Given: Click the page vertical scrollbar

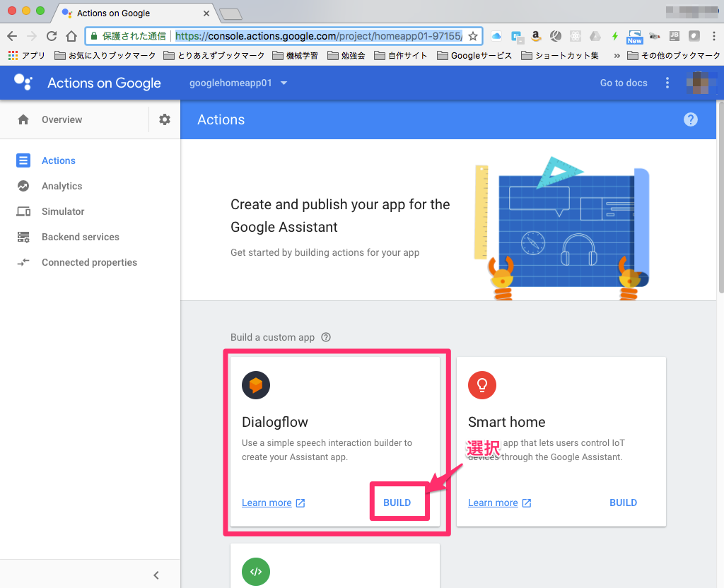Looking at the screenshot, I should pyautogui.click(x=720, y=198).
